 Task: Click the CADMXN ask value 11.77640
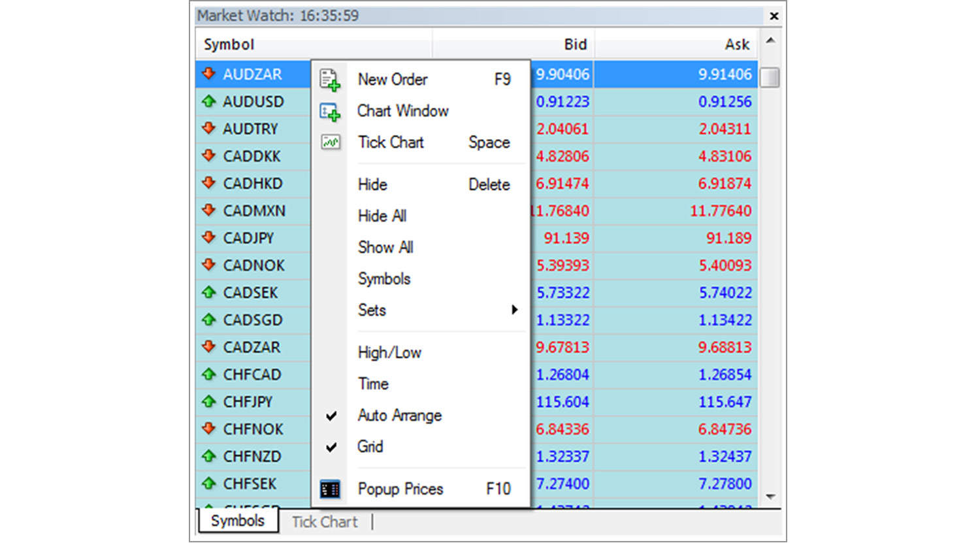721,211
